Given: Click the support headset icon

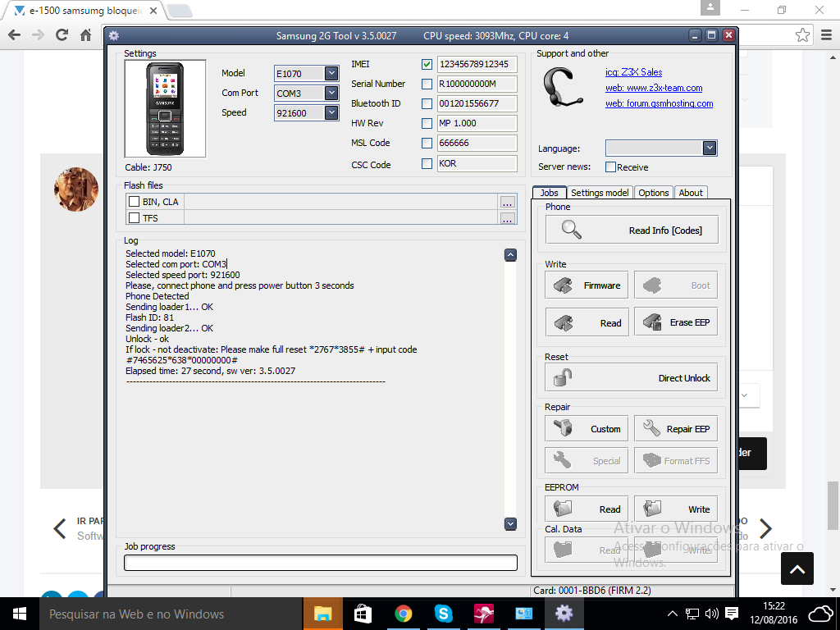Looking at the screenshot, I should point(562,87).
